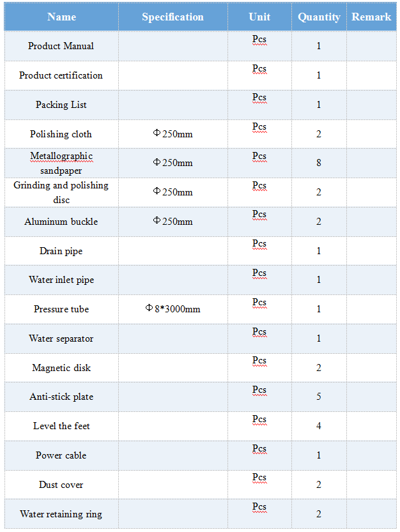
Task: Select the Dust cover cell
Action: 61,485
